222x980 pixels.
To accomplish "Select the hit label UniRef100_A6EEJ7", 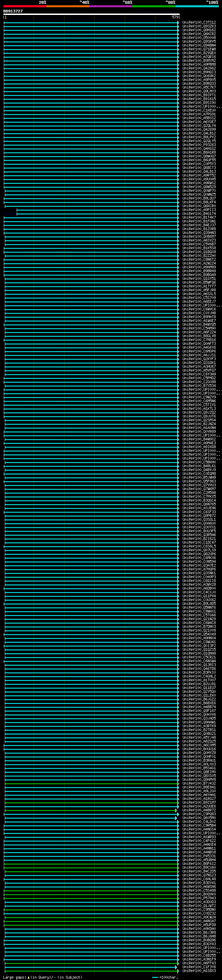I will pyautogui.click(x=199, y=302).
